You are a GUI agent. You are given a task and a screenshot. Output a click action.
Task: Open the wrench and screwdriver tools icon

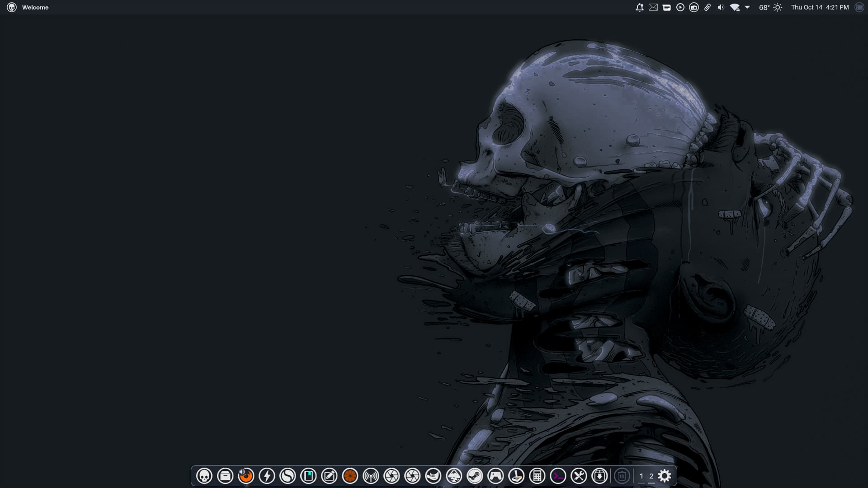click(579, 476)
